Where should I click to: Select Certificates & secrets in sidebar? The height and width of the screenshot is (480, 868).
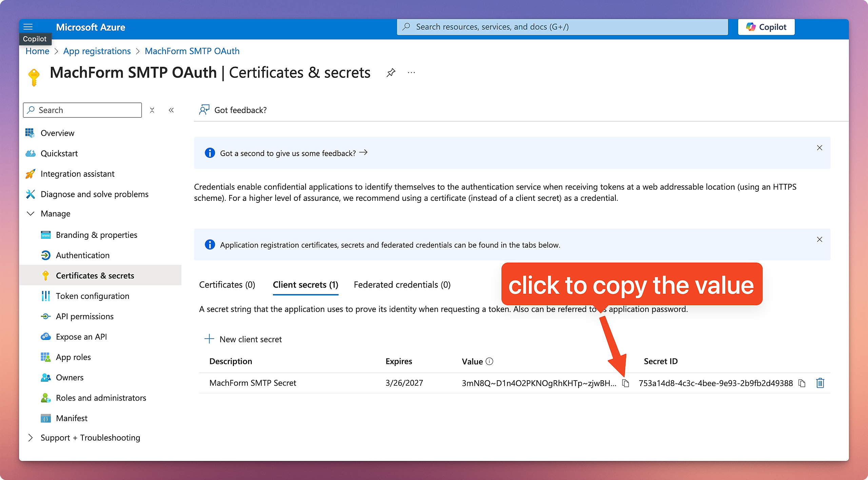100,275
